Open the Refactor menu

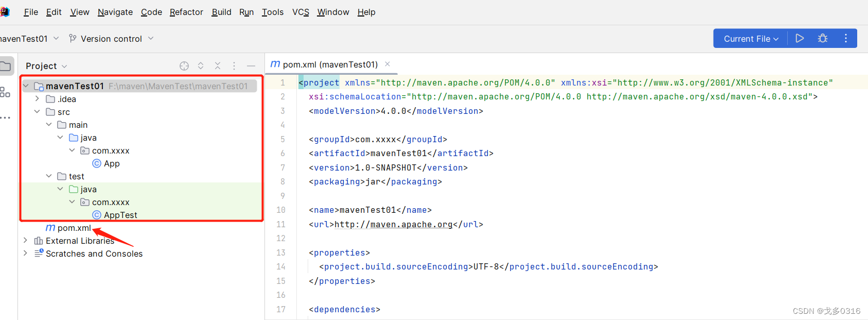(186, 12)
